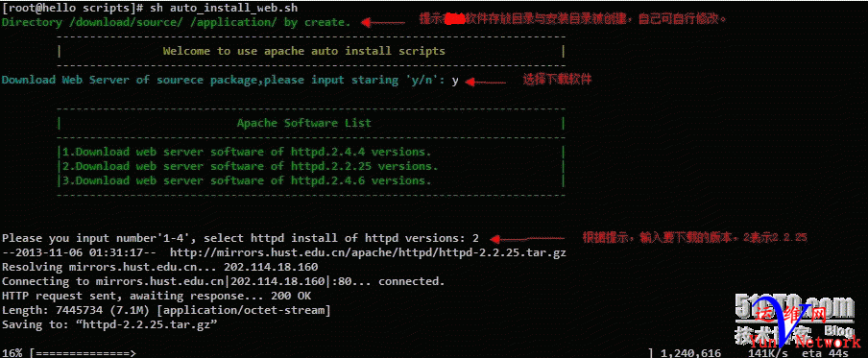Select option 3 httpd.2.4.6 download line
Viewport: 868px width, 358px height.
point(247,180)
